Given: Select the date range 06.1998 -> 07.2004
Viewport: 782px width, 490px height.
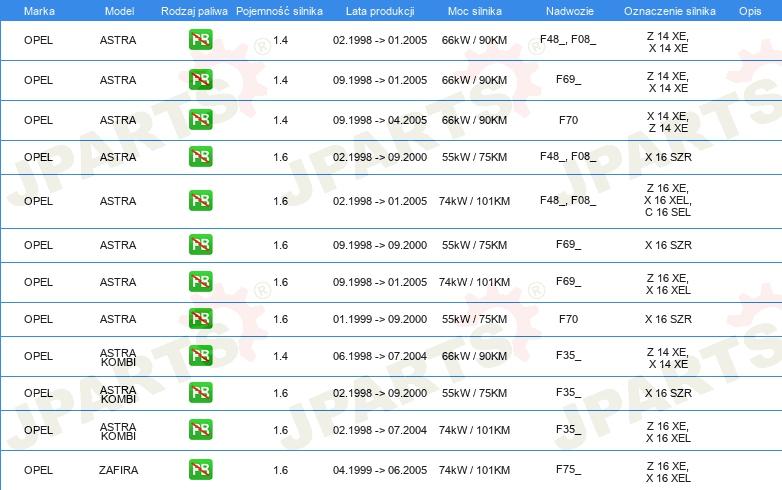Looking at the screenshot, I should [x=380, y=356].
